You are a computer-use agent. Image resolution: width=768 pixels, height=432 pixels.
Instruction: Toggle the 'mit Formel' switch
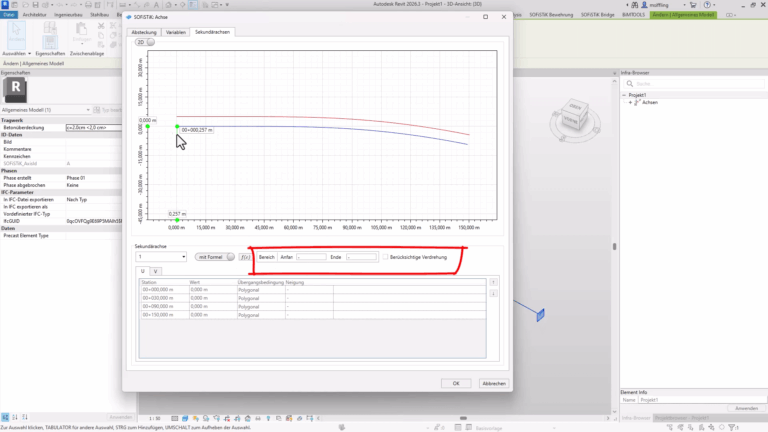(x=218, y=257)
